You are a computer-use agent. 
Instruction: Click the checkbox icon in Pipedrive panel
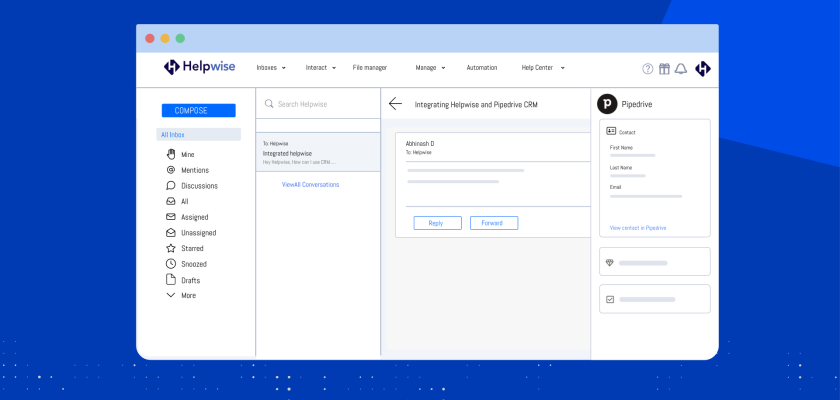coord(610,299)
